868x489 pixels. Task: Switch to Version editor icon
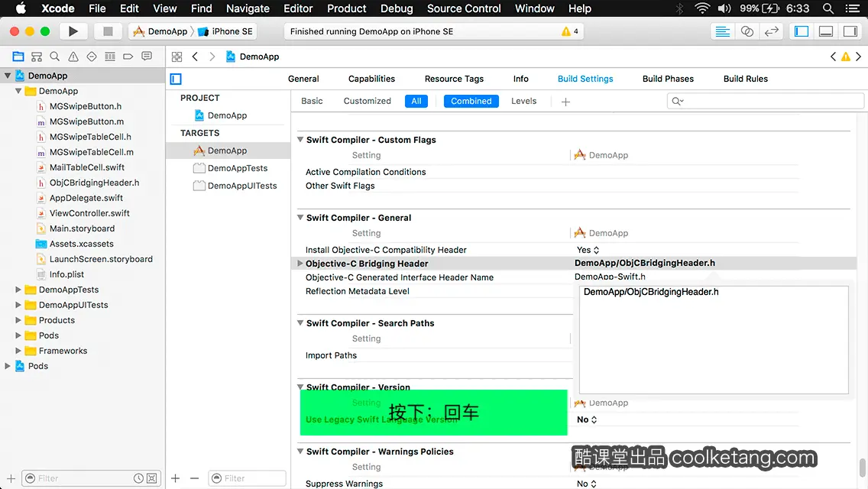771,31
